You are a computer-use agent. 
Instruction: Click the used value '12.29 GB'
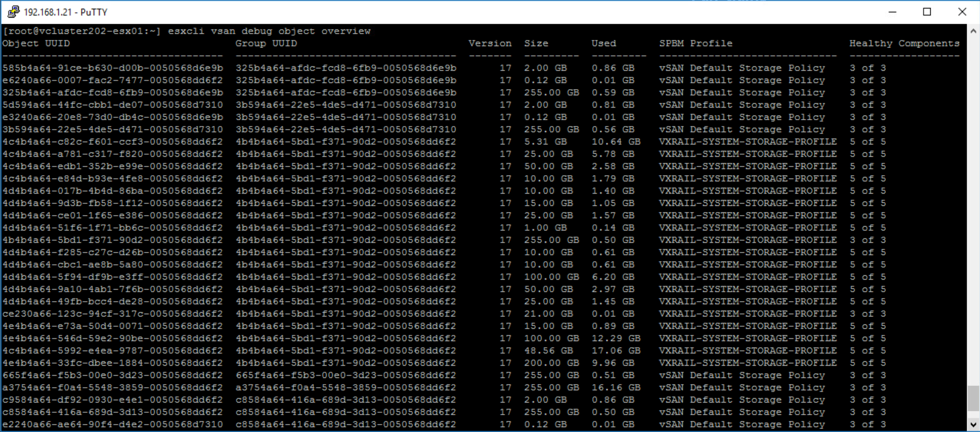616,339
